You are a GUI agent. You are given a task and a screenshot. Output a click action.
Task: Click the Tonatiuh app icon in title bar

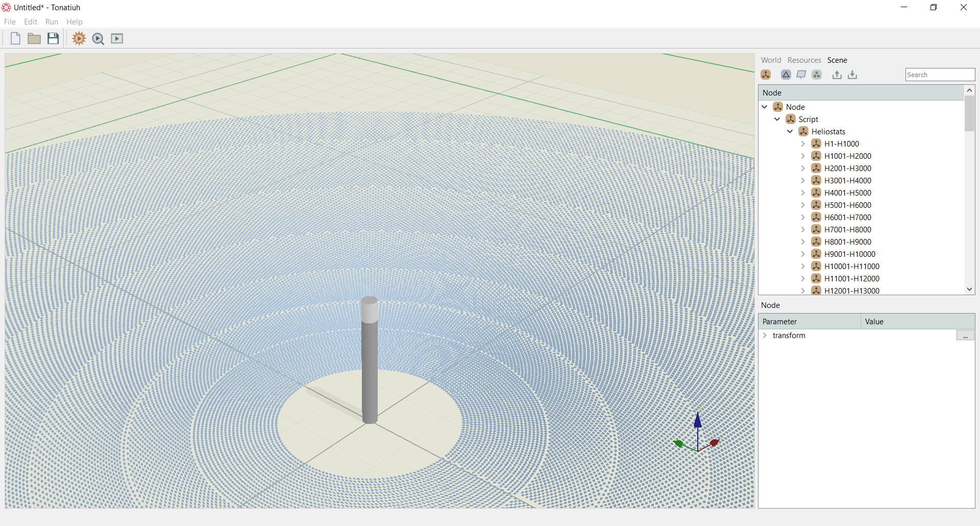pyautogui.click(x=7, y=7)
